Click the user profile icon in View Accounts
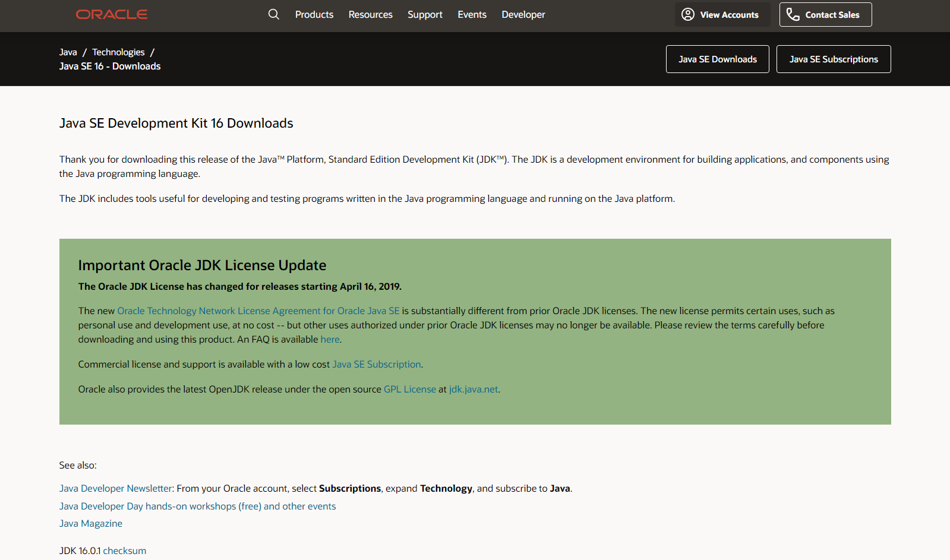950x560 pixels. [x=688, y=14]
